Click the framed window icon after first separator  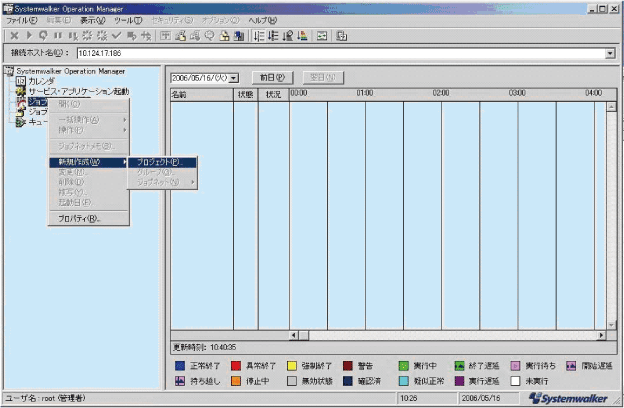click(x=165, y=36)
